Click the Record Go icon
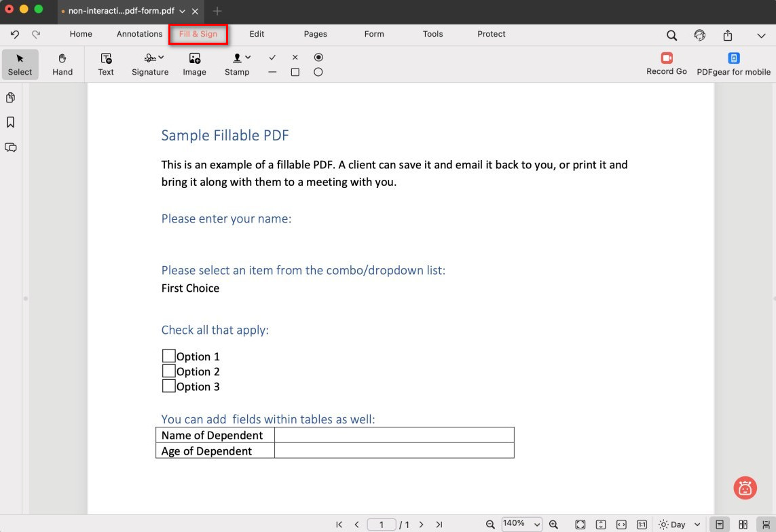Image resolution: width=776 pixels, height=532 pixels. pyautogui.click(x=667, y=58)
